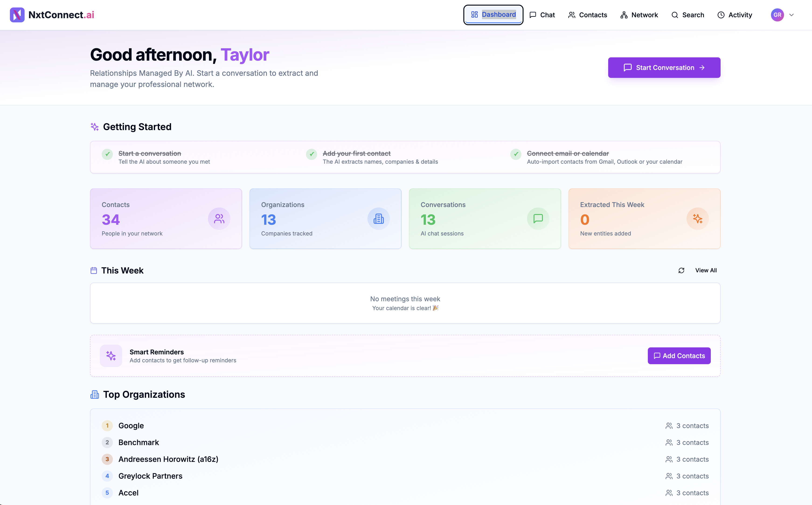
Task: Open Greylock Partners organization
Action: click(405, 476)
